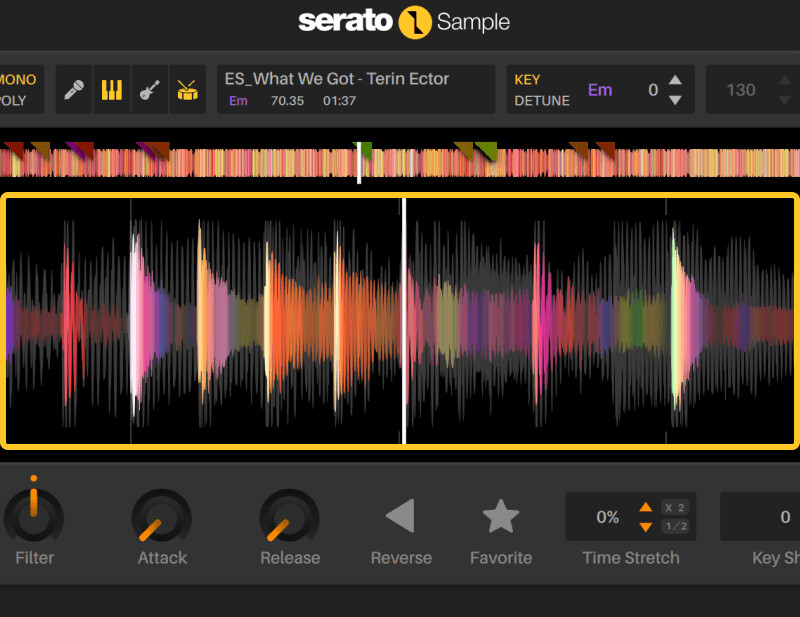This screenshot has height=617, width=800.
Task: Select the drum instrument icon
Action: (x=187, y=89)
